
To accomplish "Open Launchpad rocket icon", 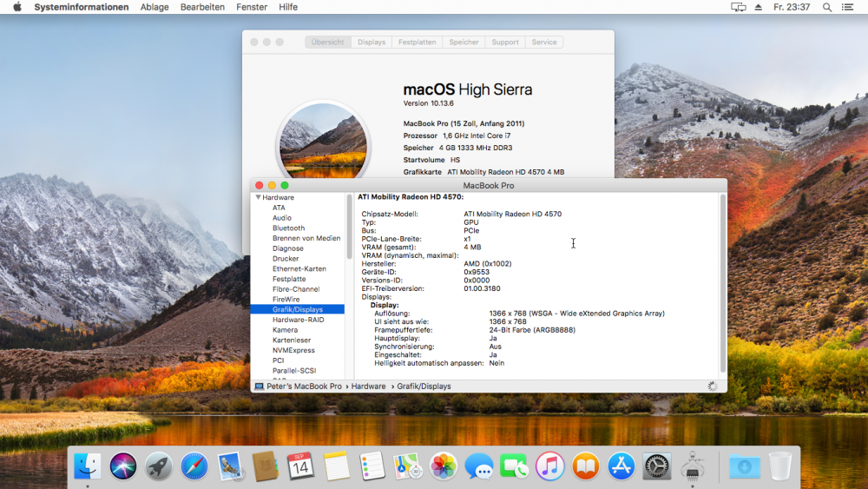I will click(159, 466).
